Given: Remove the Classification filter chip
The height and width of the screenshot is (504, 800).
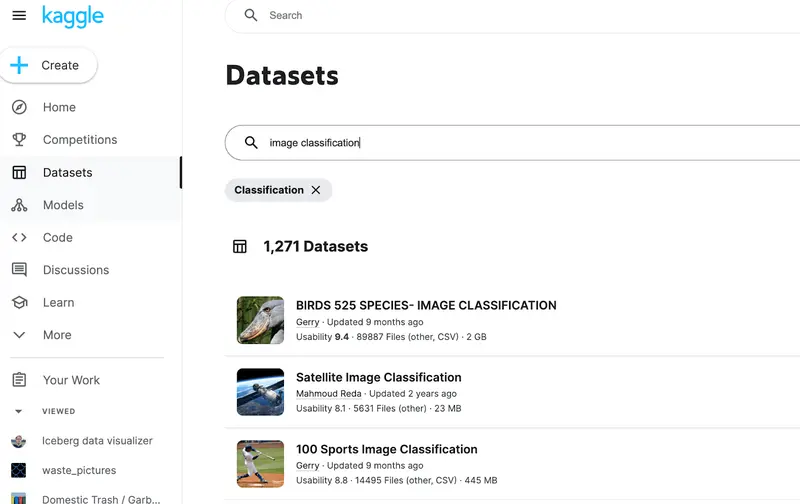Looking at the screenshot, I should pyautogui.click(x=316, y=190).
